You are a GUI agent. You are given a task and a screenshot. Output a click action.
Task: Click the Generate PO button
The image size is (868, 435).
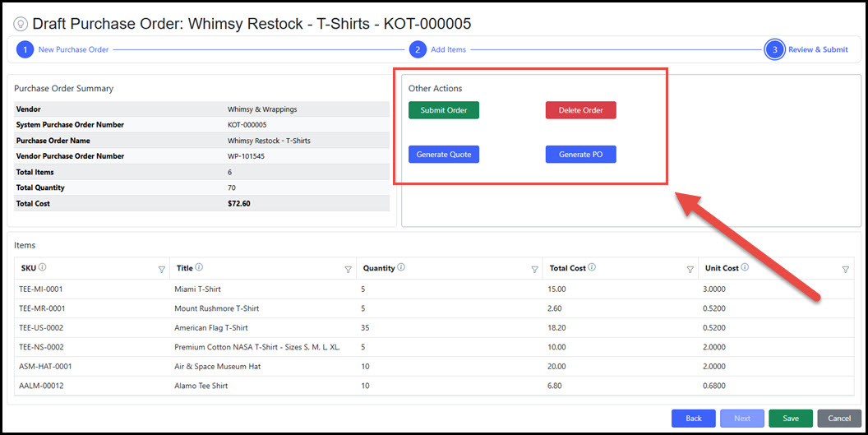click(580, 155)
